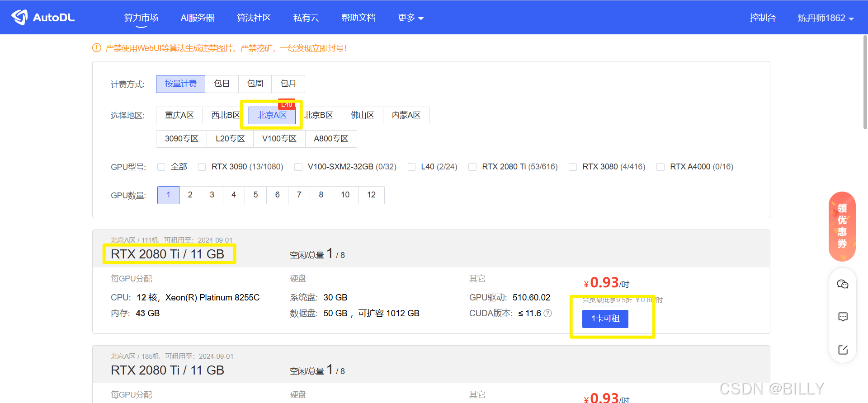Select 包周 billing mode

click(x=255, y=84)
